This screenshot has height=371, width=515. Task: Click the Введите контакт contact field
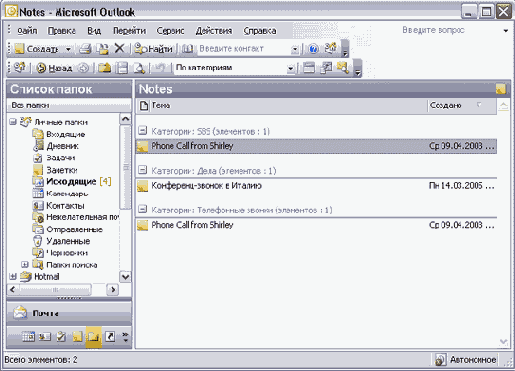(244, 49)
